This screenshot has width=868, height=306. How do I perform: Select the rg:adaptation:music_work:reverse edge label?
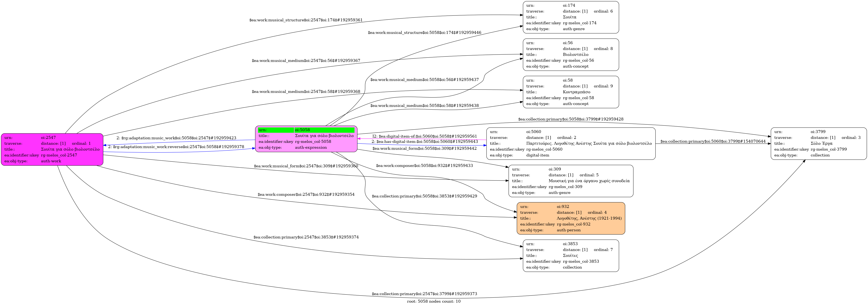(x=176, y=147)
